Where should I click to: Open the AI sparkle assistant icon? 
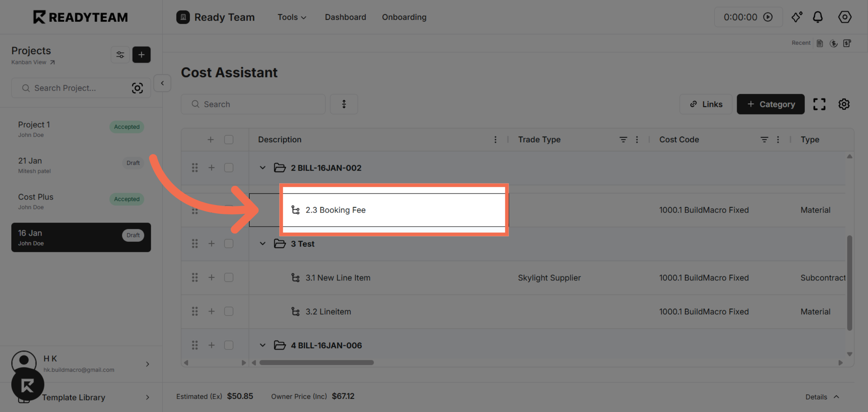point(796,17)
